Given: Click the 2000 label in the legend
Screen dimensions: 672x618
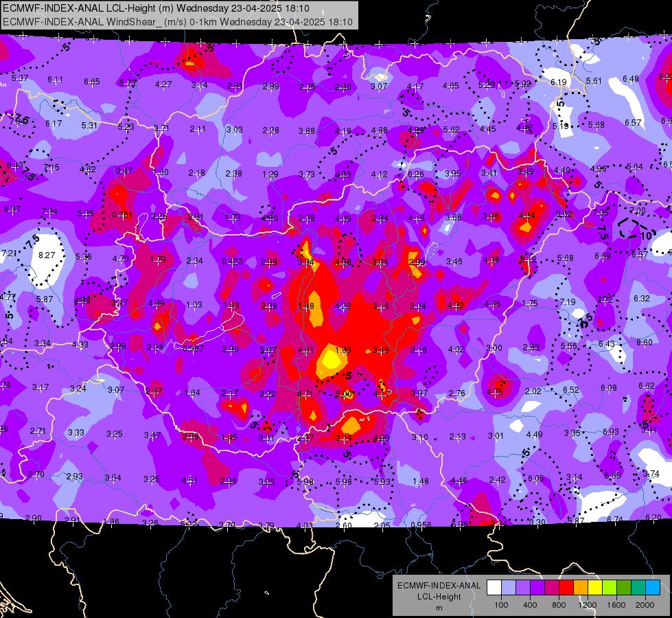Looking at the screenshot, I should 645,605.
